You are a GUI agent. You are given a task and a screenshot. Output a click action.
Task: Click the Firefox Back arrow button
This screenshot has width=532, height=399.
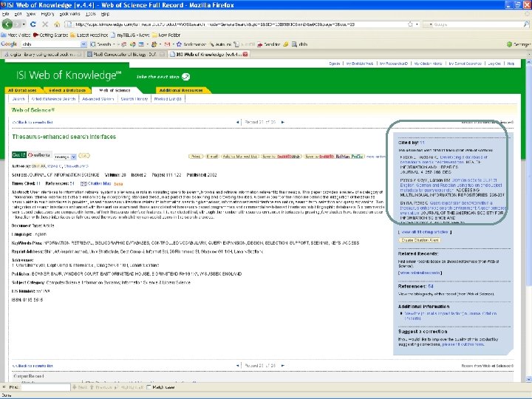coord(7,24)
